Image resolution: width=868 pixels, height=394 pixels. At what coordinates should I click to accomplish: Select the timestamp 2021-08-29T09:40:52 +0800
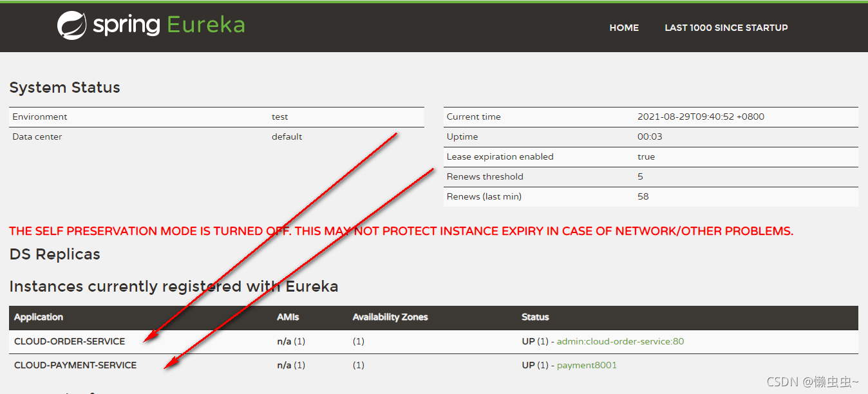701,117
